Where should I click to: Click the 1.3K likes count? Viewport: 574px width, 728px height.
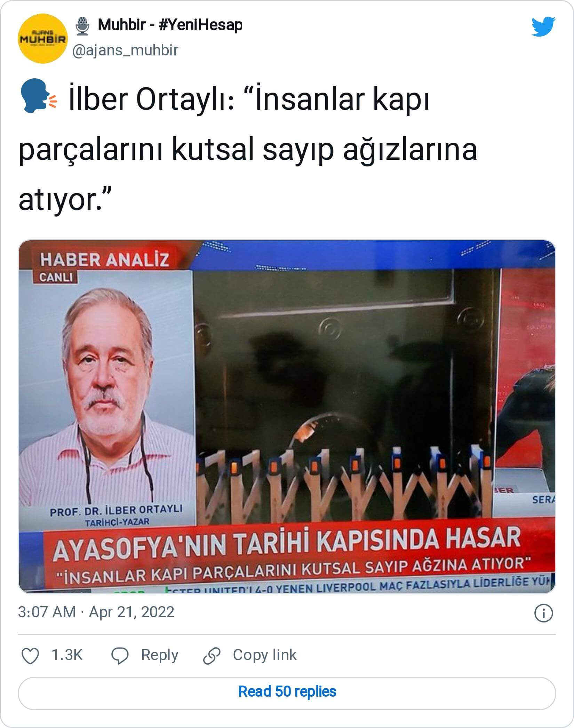point(67,655)
